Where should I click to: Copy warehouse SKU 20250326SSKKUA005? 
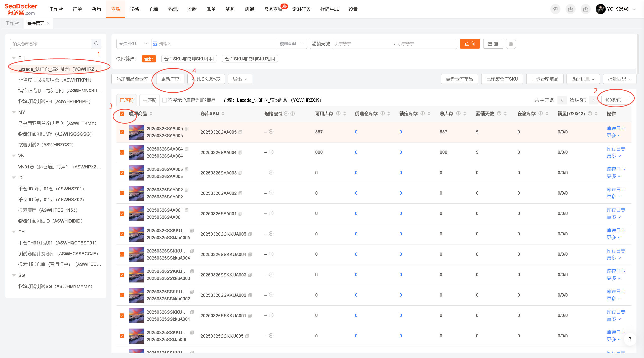(250, 234)
